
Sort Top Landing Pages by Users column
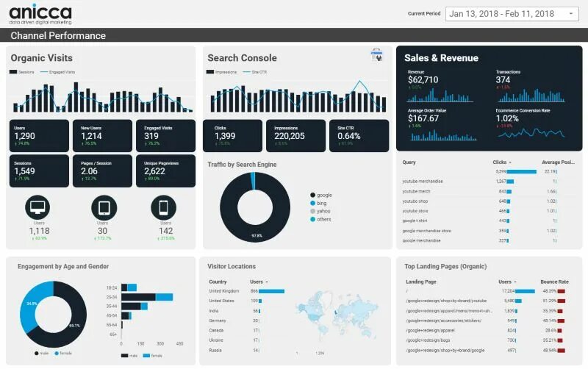pyautogui.click(x=507, y=282)
